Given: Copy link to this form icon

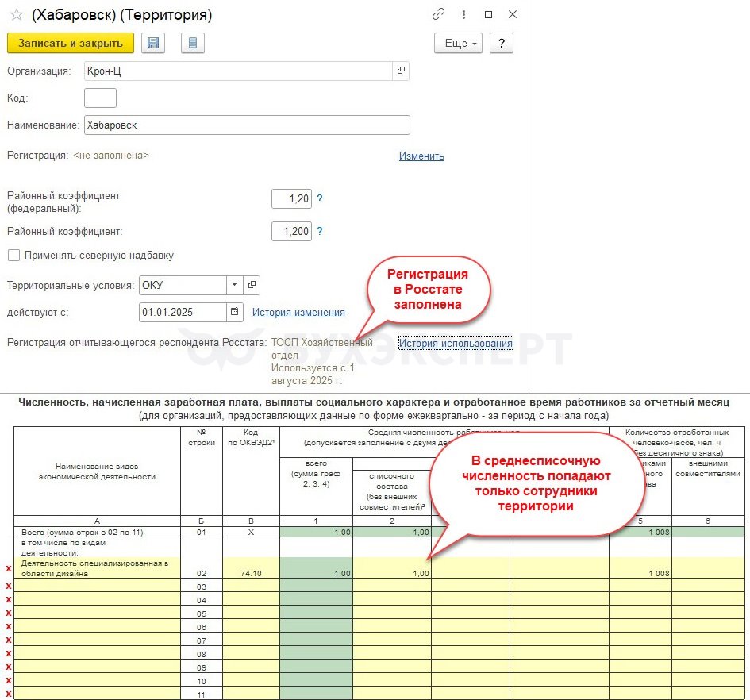Looking at the screenshot, I should click(x=438, y=14).
